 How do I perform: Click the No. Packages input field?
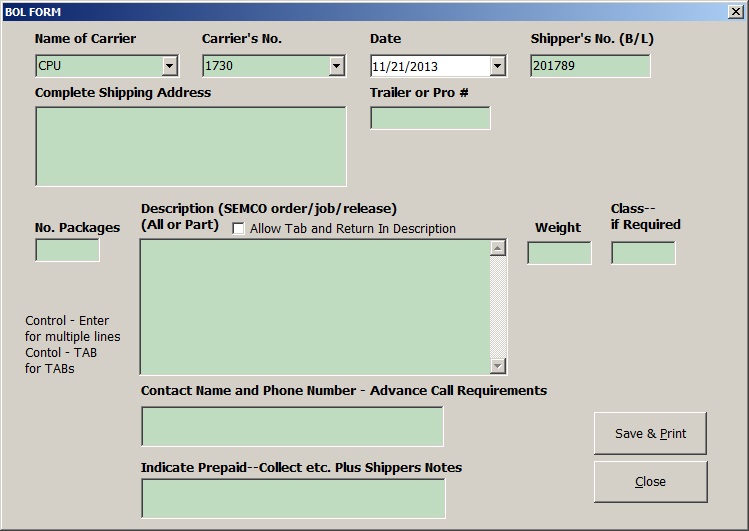coord(67,250)
